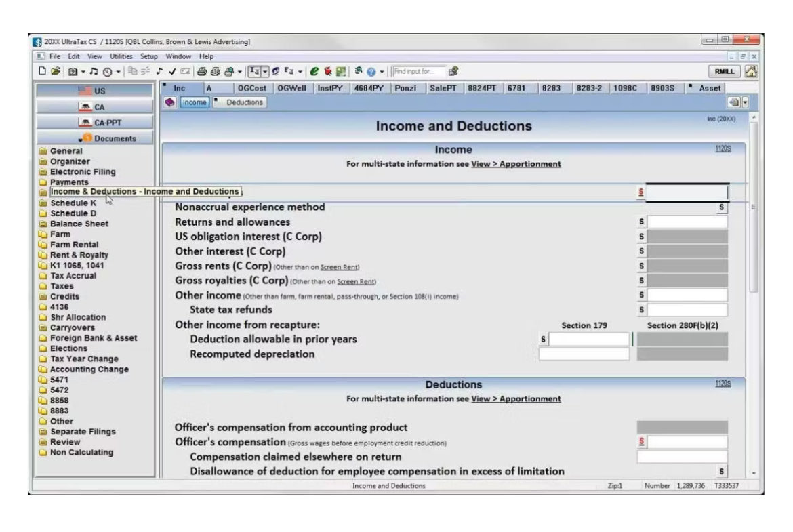This screenshot has height=532, width=793.
Task: Click Screen Rent link on Gross royalties line
Action: coord(356,282)
